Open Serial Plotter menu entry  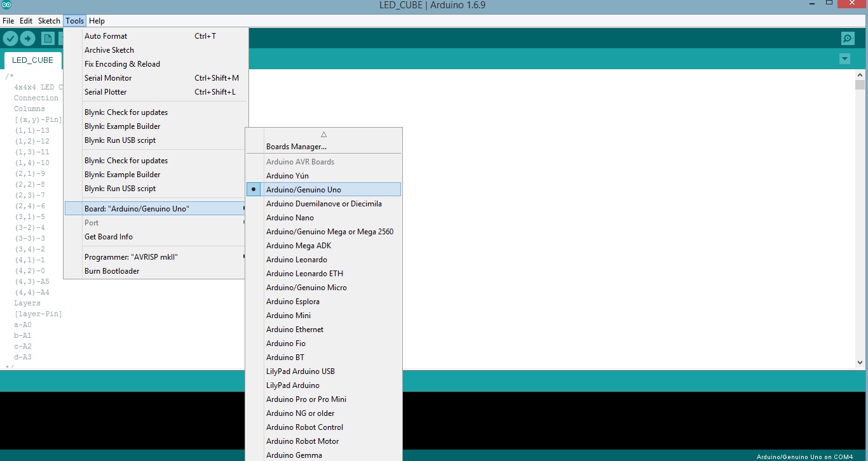pyautogui.click(x=155, y=92)
